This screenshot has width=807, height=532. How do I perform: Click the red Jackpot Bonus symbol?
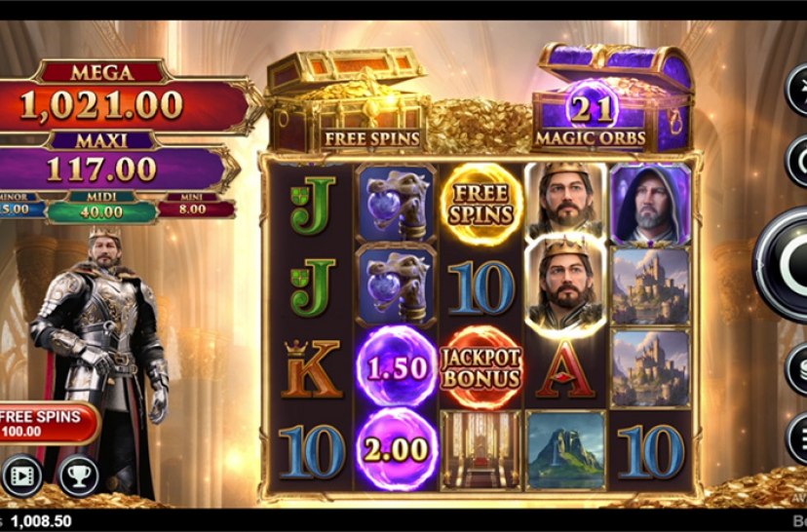click(481, 367)
